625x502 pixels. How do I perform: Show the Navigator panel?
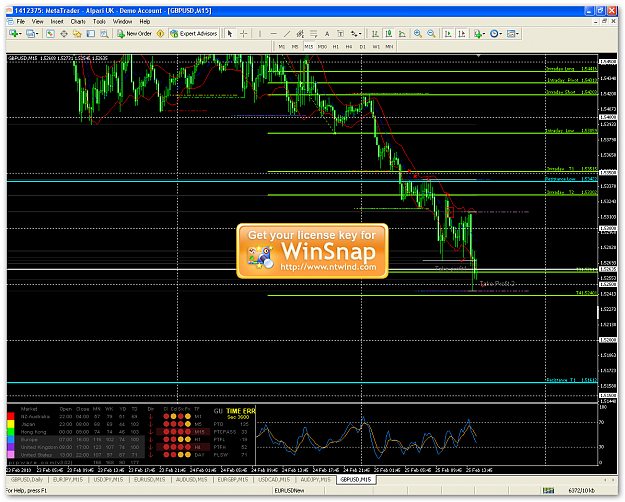click(x=77, y=34)
